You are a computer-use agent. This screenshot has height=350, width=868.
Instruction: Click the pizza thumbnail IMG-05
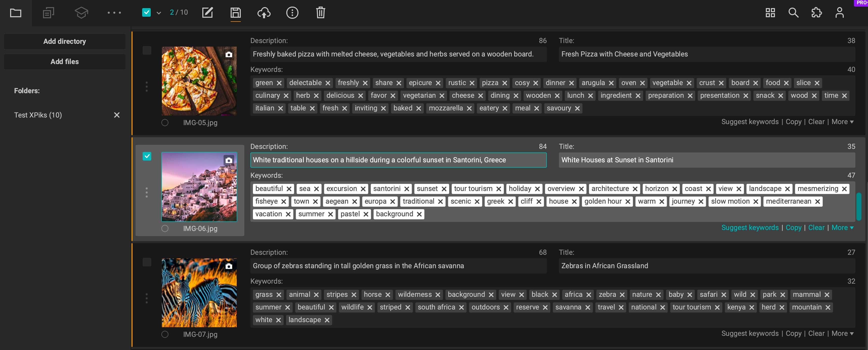[199, 81]
